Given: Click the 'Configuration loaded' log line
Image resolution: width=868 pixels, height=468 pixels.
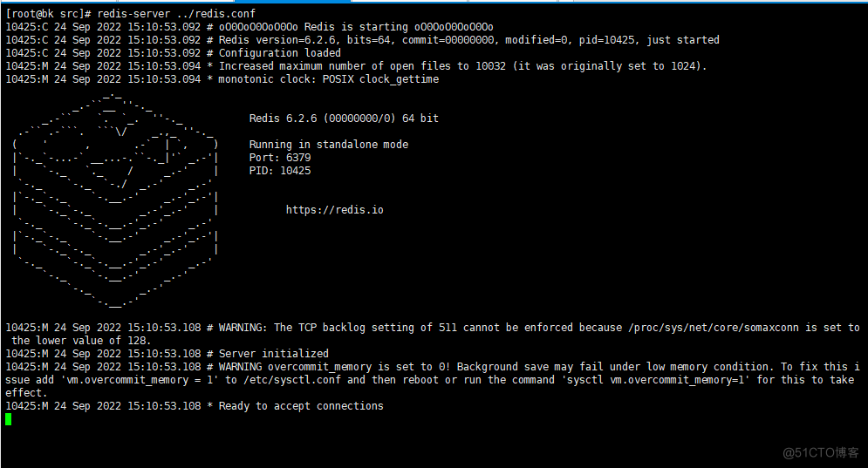Looking at the screenshot, I should pyautogui.click(x=279, y=53).
